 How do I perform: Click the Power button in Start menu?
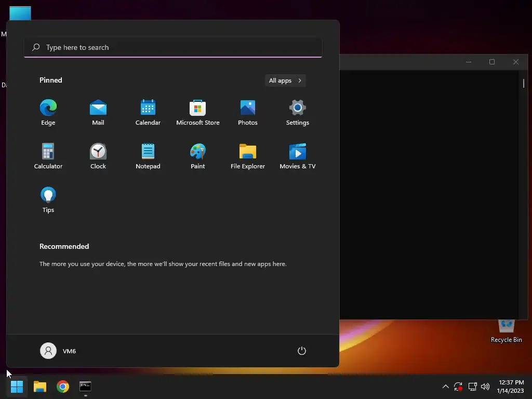(x=302, y=351)
